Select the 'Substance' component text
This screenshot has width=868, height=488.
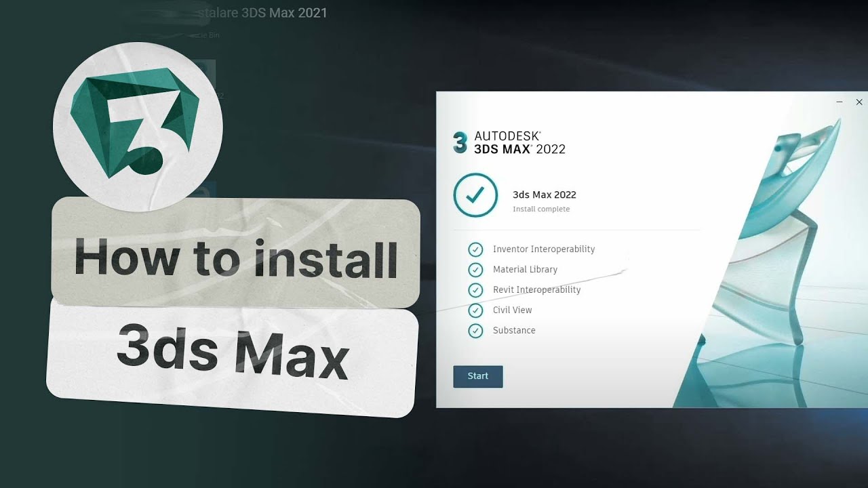point(514,331)
